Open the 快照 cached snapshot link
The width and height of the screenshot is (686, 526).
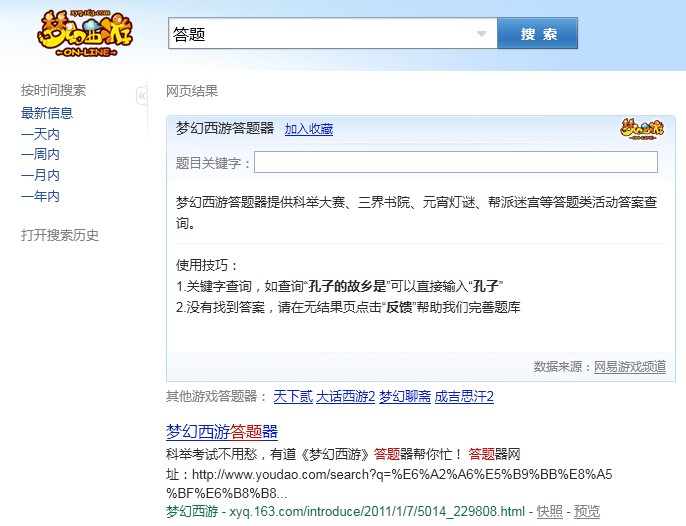tap(550, 511)
